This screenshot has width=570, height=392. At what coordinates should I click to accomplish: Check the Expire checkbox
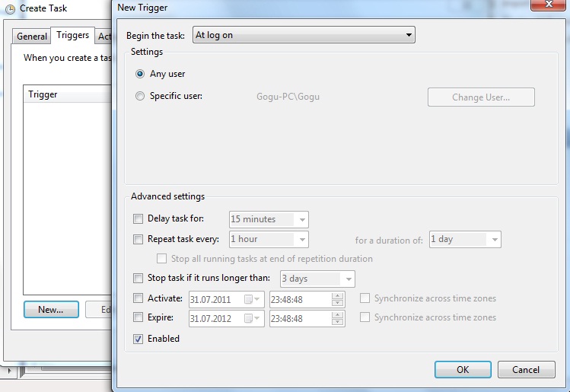(x=139, y=317)
